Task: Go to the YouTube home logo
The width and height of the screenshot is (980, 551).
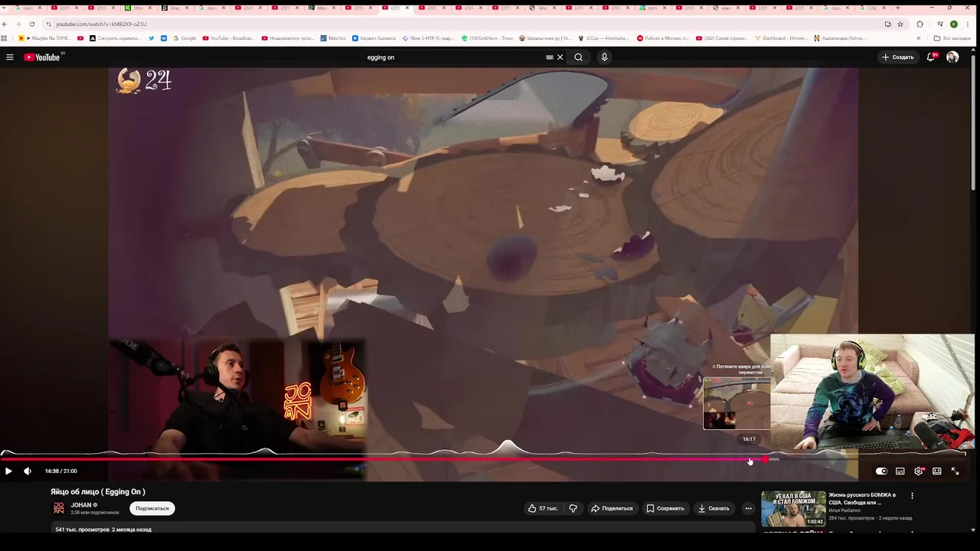Action: [42, 57]
